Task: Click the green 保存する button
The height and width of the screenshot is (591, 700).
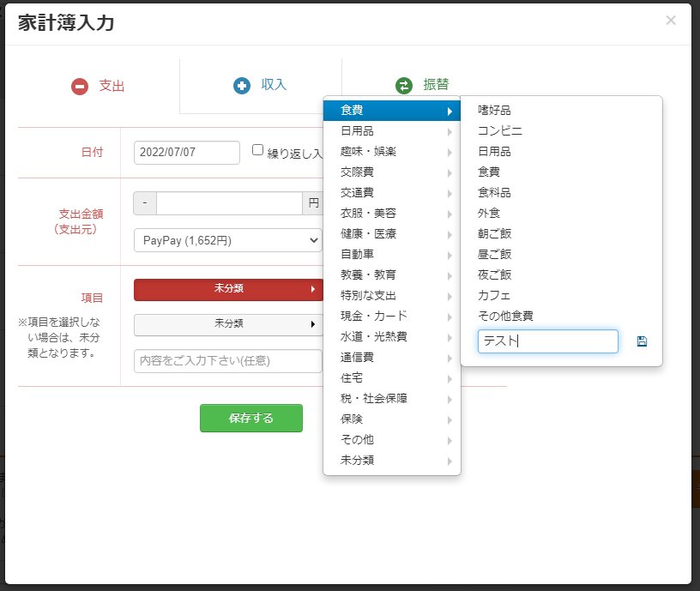Action: click(251, 419)
